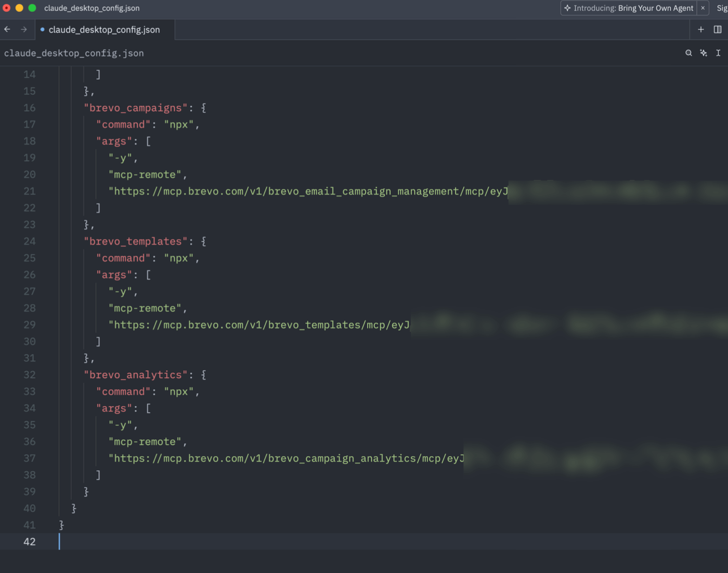Click "-y" argument on line 35

(120, 425)
